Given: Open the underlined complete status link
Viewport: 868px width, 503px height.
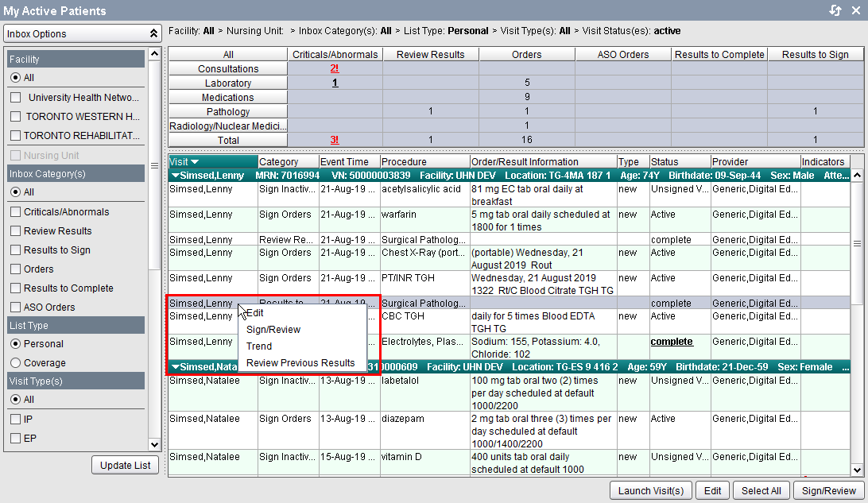Looking at the screenshot, I should coord(672,342).
